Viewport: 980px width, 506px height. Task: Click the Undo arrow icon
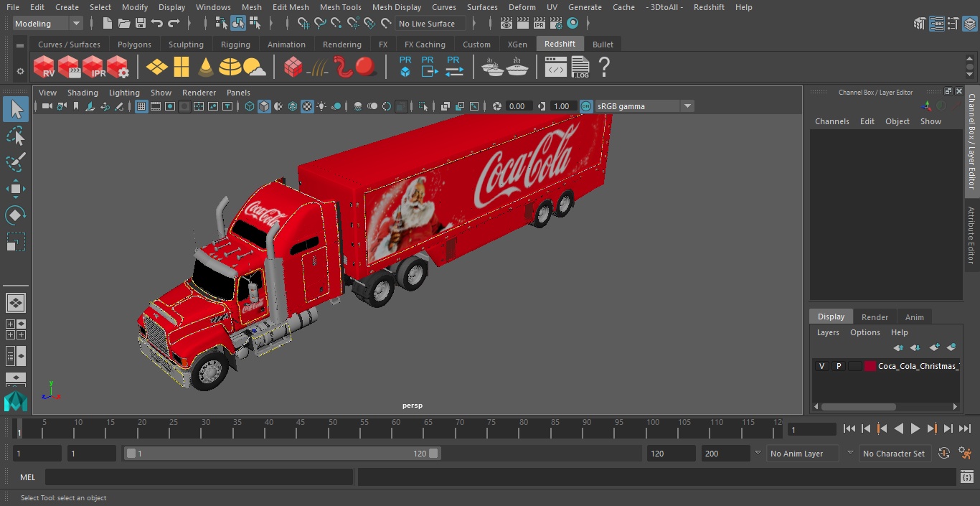point(157,24)
